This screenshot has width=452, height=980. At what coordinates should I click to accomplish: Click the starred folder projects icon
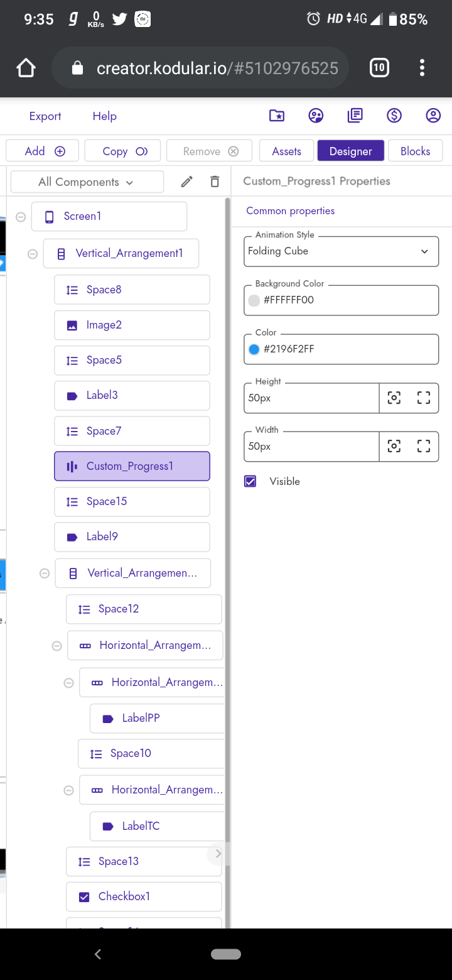coord(276,116)
